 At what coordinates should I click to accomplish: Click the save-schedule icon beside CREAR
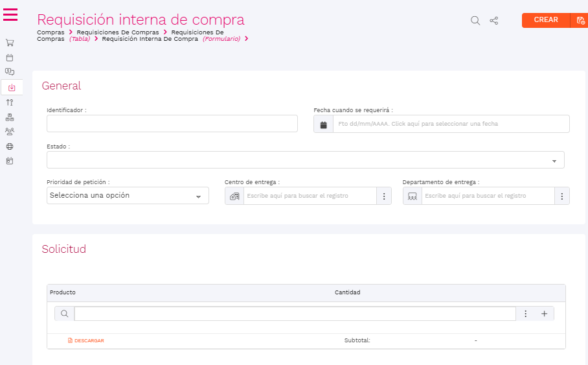click(x=580, y=21)
